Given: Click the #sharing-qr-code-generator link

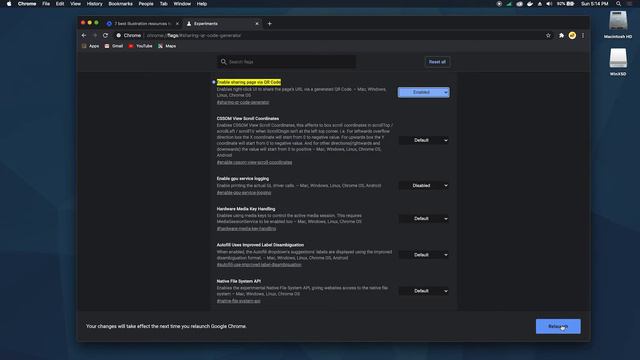Looking at the screenshot, I should click(x=243, y=102).
